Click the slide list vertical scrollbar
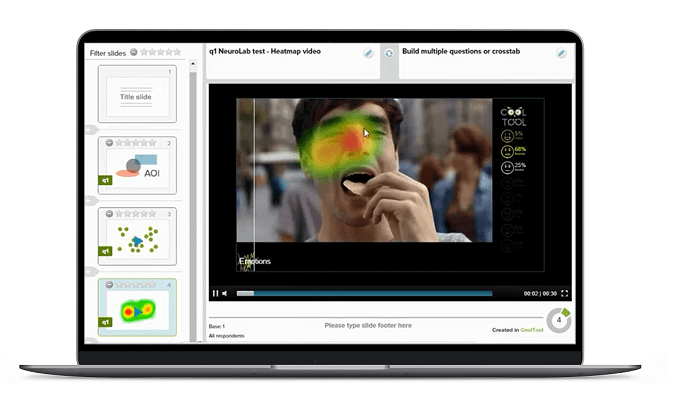Screen dimensions: 674x399 pos(193,206)
